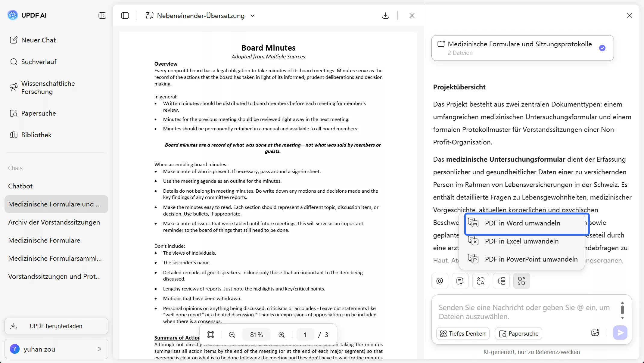Image resolution: width=644 pixels, height=363 pixels.
Task: Select the outline extraction icon
Action: (501, 281)
